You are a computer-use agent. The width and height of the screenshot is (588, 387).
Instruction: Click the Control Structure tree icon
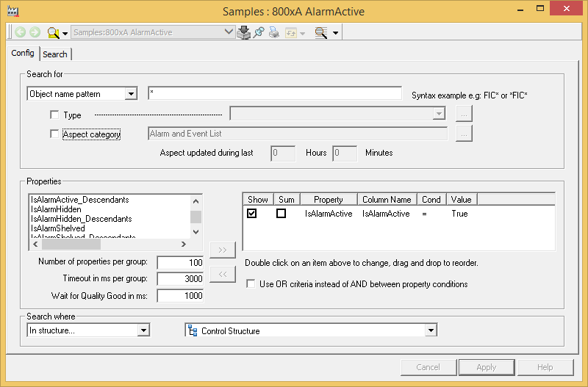coord(193,330)
